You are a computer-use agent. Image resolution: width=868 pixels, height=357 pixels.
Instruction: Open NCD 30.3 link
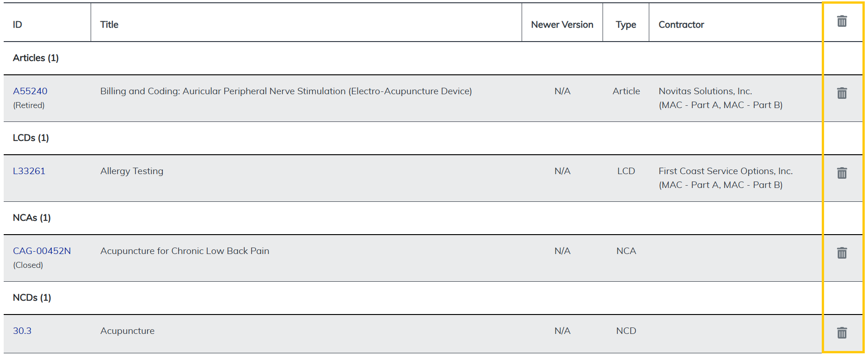pyautogui.click(x=22, y=331)
